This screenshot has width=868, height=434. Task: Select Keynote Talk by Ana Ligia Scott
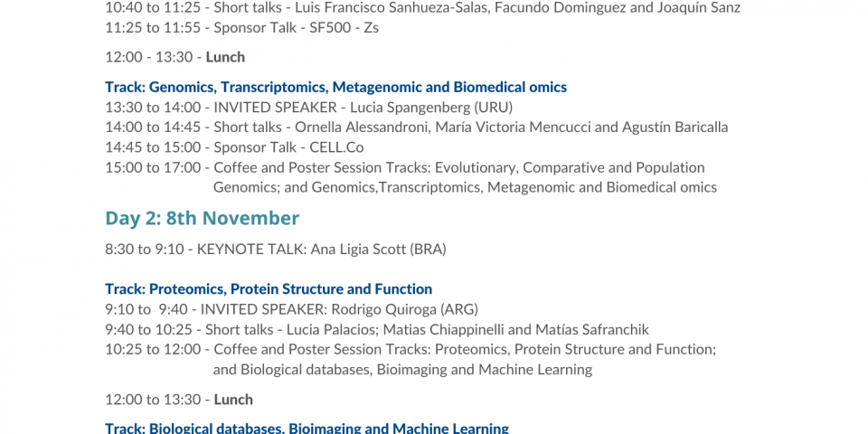pos(276,249)
